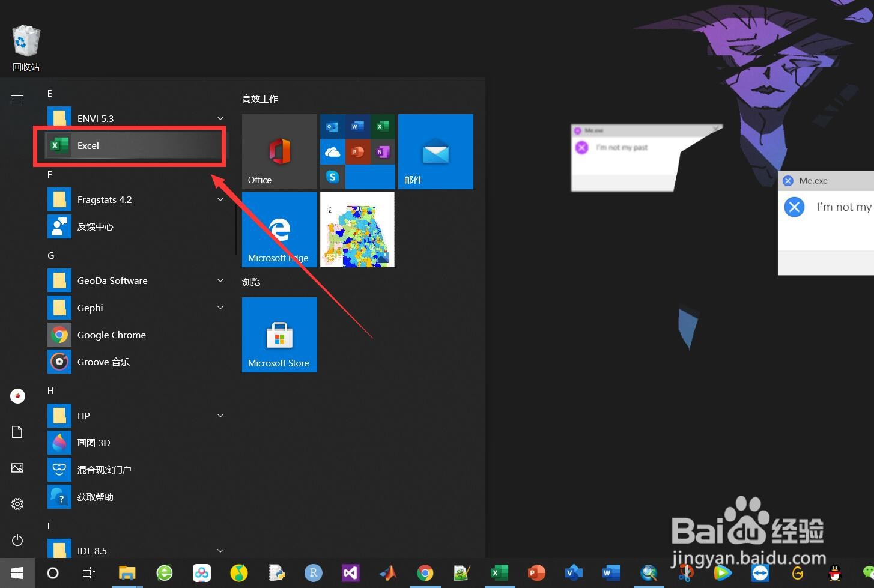Viewport: 874px width, 588px height.
Task: Open TeamViewer from the taskbar
Action: point(760,573)
